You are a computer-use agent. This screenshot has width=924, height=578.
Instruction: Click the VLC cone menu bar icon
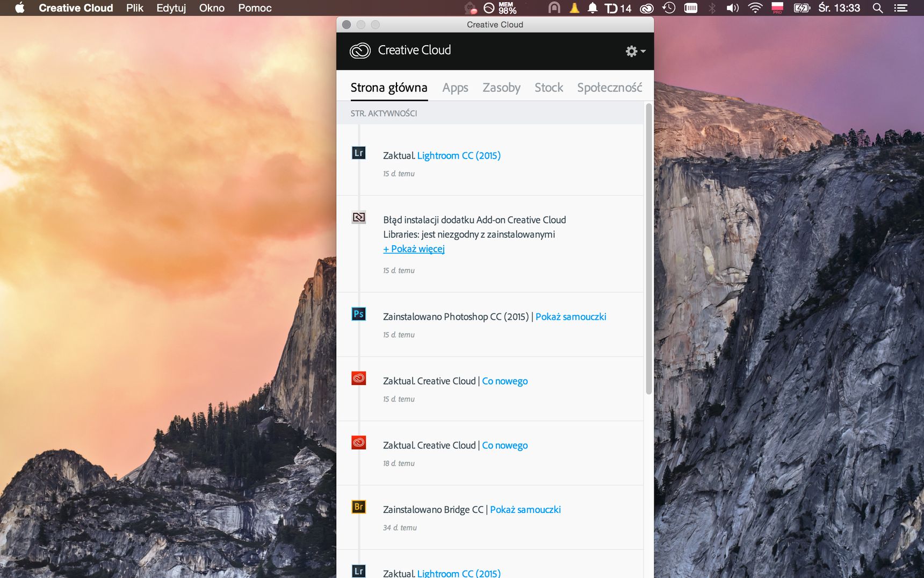click(574, 8)
